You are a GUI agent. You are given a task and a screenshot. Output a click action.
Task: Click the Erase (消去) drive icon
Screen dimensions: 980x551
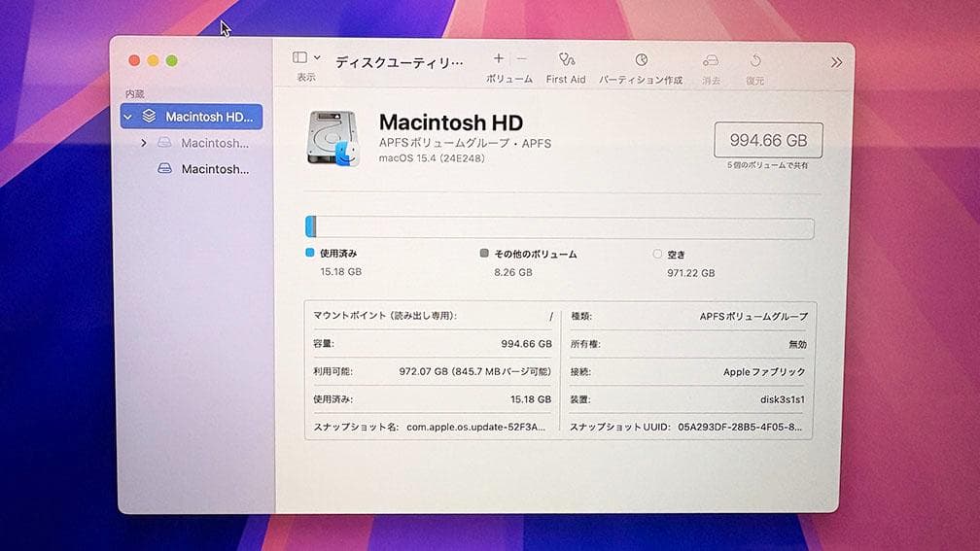point(711,60)
